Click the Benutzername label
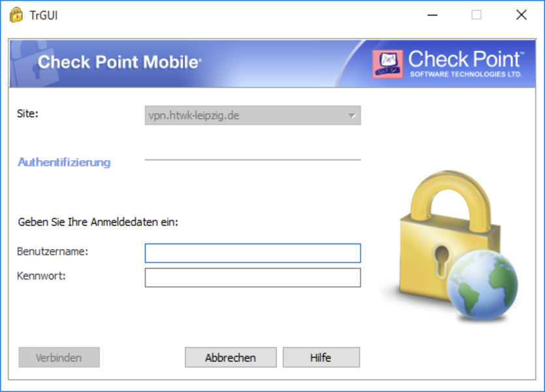The width and height of the screenshot is (545, 392). point(52,252)
